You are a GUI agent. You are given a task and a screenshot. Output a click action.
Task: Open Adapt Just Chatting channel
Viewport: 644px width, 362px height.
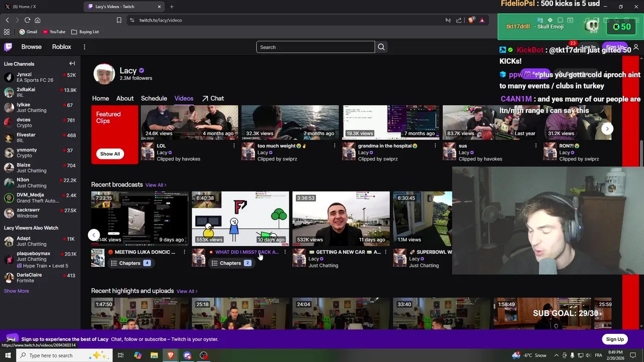(40, 241)
